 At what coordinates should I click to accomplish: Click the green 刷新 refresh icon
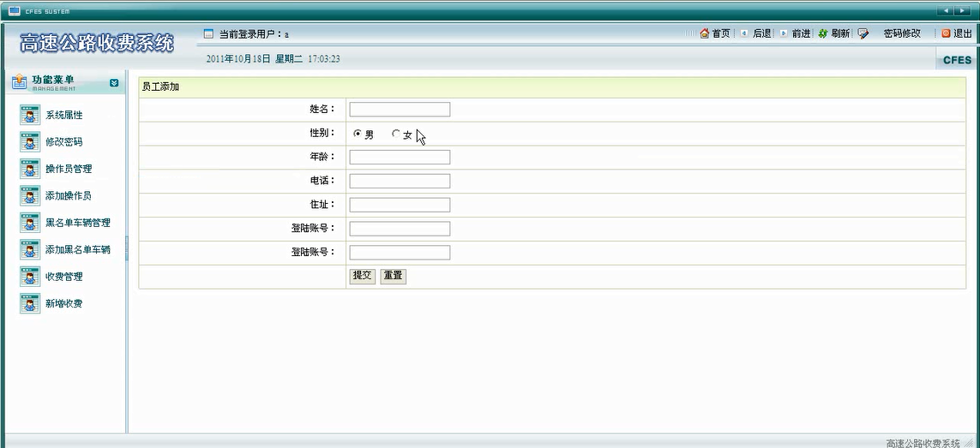click(x=823, y=33)
